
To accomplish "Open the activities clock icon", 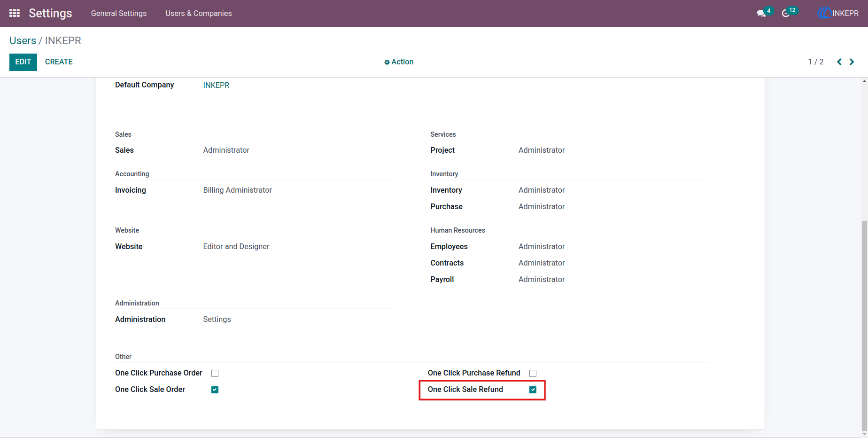I will pos(785,14).
